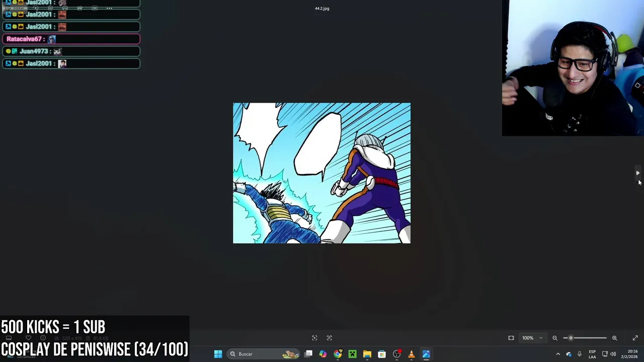Launch Copilot from the taskbar
This screenshot has width=644, height=362.
point(323,354)
